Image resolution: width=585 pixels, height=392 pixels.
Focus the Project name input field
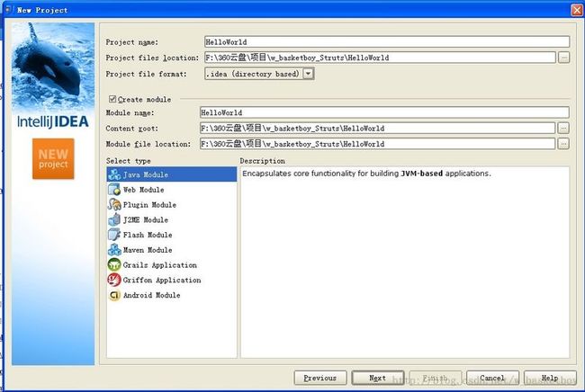[x=387, y=41]
